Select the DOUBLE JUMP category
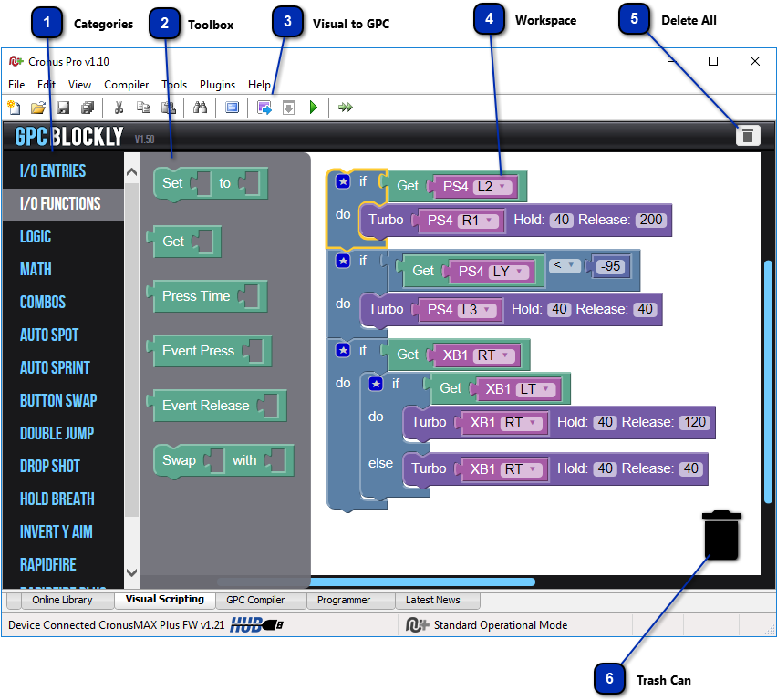The width and height of the screenshot is (777, 700). pyautogui.click(x=64, y=433)
